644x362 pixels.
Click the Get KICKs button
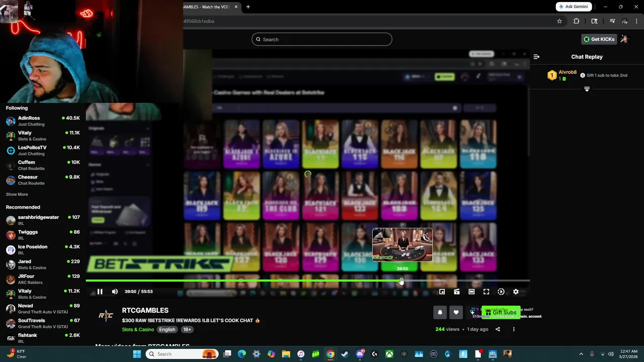tap(599, 39)
